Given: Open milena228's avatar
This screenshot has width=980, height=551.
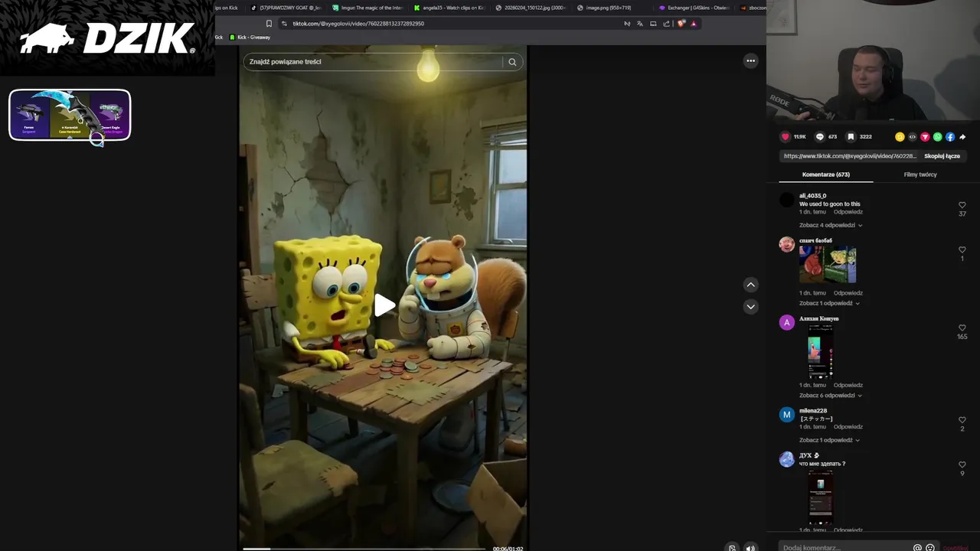Looking at the screenshot, I should pos(786,415).
